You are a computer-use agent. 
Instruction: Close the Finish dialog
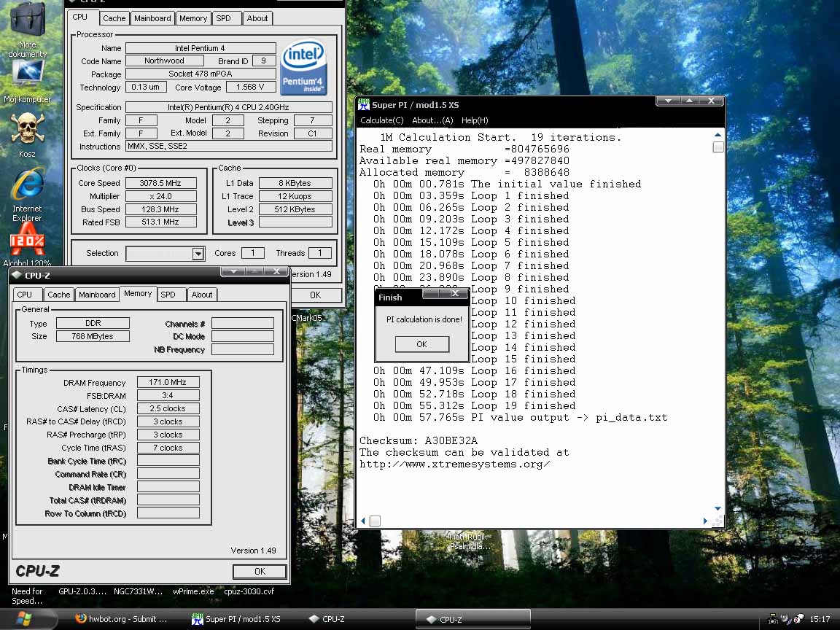click(455, 293)
